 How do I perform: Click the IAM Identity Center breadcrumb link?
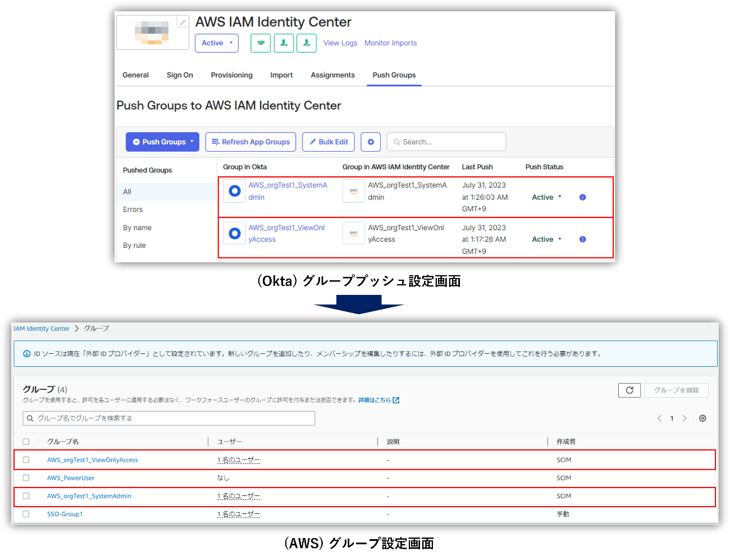pyautogui.click(x=42, y=329)
